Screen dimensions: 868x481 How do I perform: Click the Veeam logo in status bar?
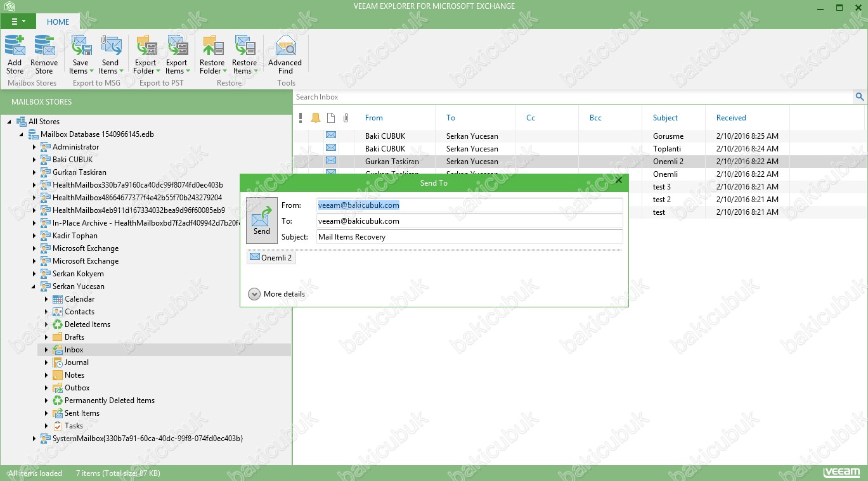[841, 473]
